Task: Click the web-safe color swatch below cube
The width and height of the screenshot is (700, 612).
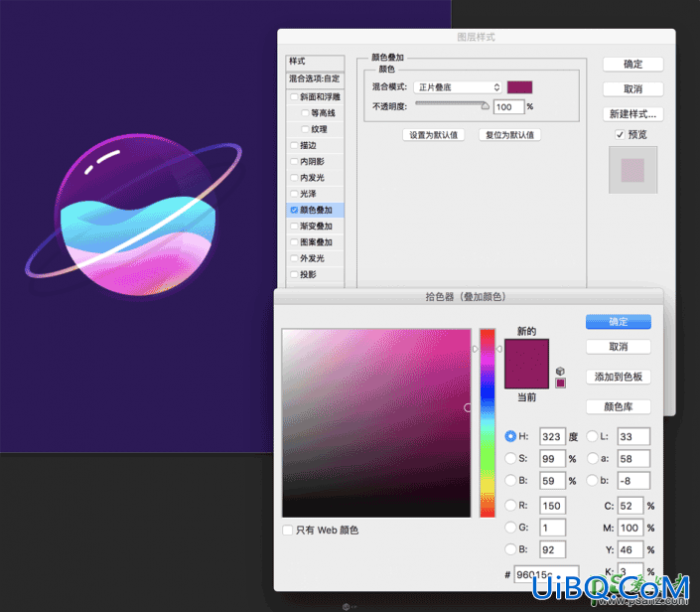Action: pos(560,383)
